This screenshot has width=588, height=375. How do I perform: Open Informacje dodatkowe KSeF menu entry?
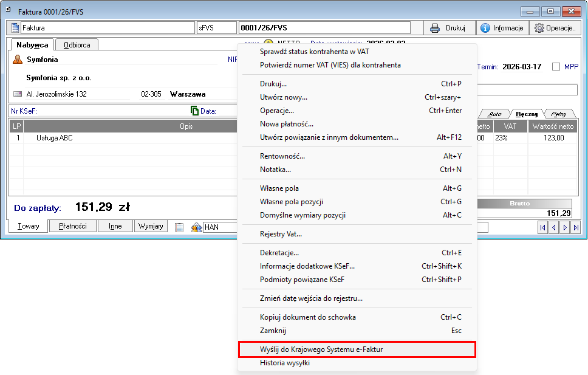[x=307, y=266]
